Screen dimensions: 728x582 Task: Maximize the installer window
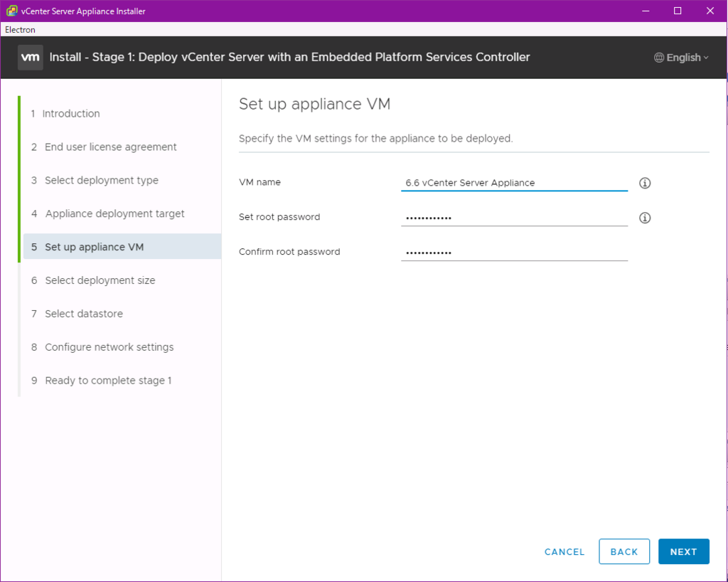click(x=678, y=11)
